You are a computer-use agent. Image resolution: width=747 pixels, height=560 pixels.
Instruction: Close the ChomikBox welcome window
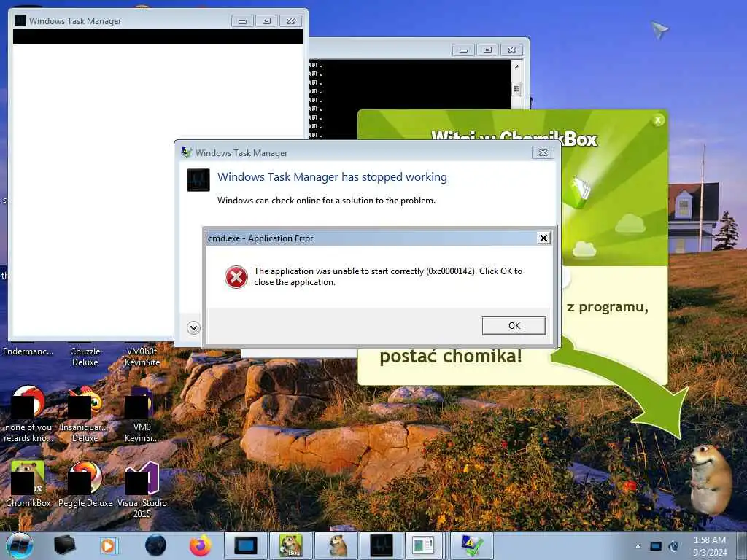coord(658,120)
